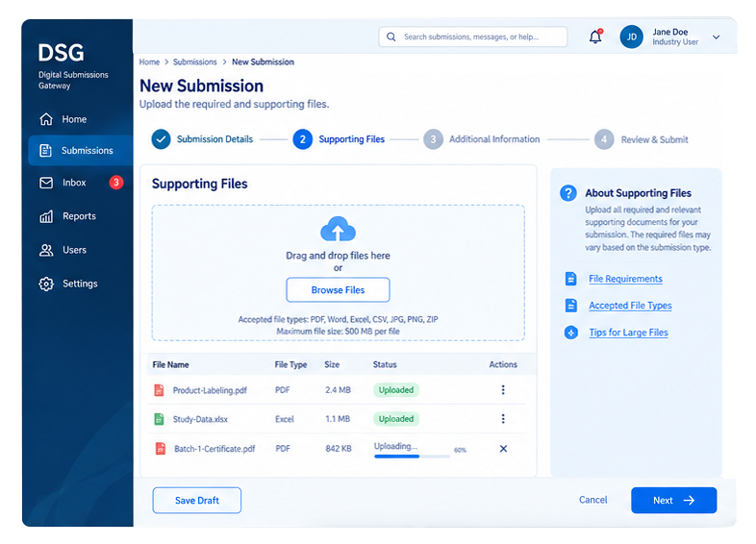The image size is (756, 544).
Task: Click the Product-Labeling.pdf file icon
Action: [x=159, y=390]
